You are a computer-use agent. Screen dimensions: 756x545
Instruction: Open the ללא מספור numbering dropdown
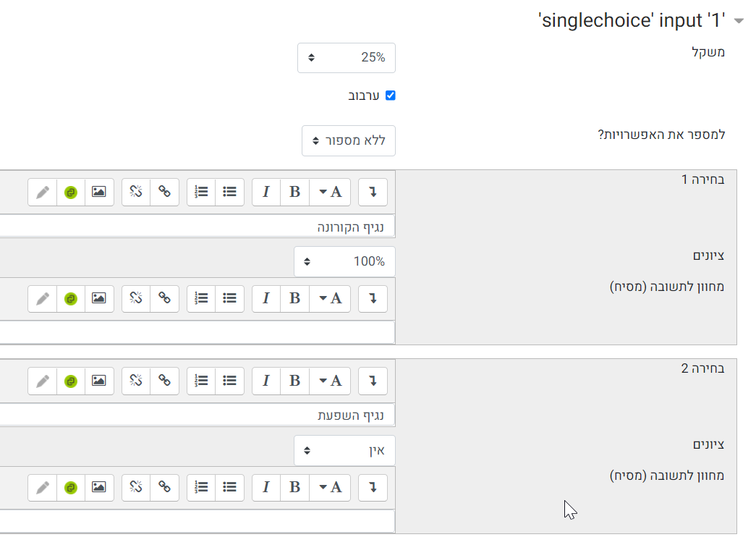pos(349,141)
